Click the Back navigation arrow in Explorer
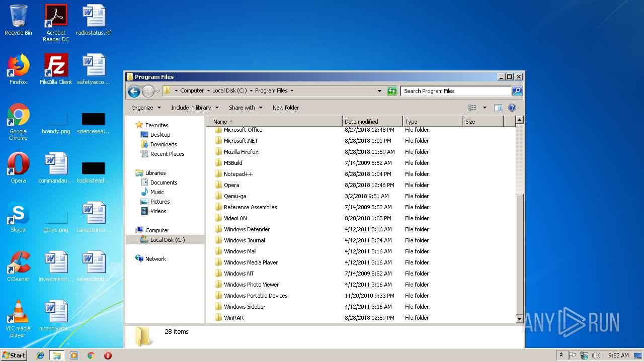The image size is (644, 362). point(134,91)
